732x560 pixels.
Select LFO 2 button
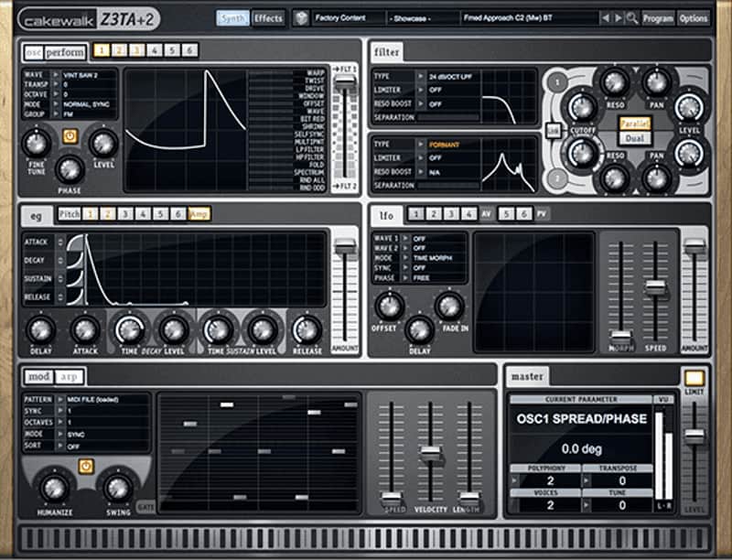(x=433, y=214)
